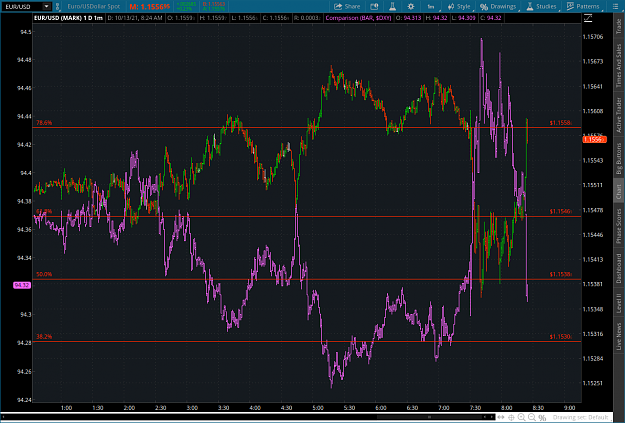Screen dimensions: 625x423
Task: Open the Dashboard sidebar tab
Action: (x=619, y=268)
